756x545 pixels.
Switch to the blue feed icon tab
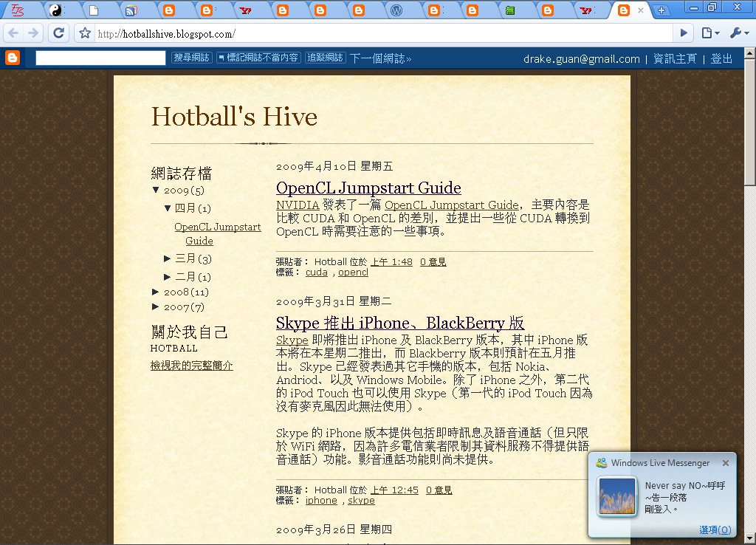tap(131, 10)
